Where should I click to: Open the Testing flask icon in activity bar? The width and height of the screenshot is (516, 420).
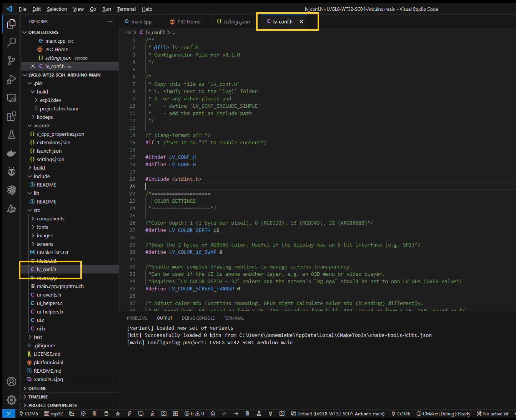[12, 135]
